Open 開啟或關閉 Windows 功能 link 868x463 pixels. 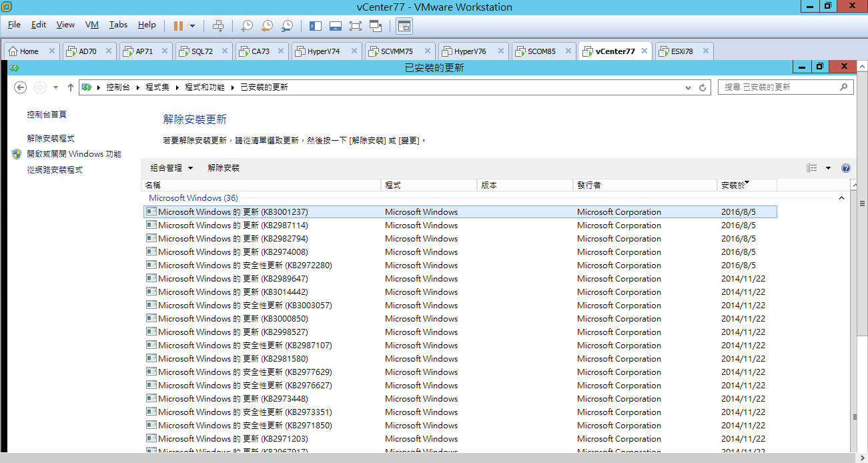point(74,154)
